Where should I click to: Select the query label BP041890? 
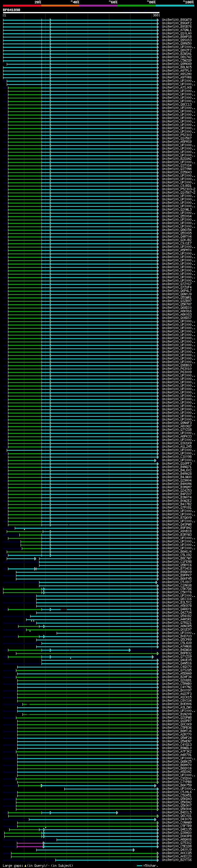(x=11, y=10)
